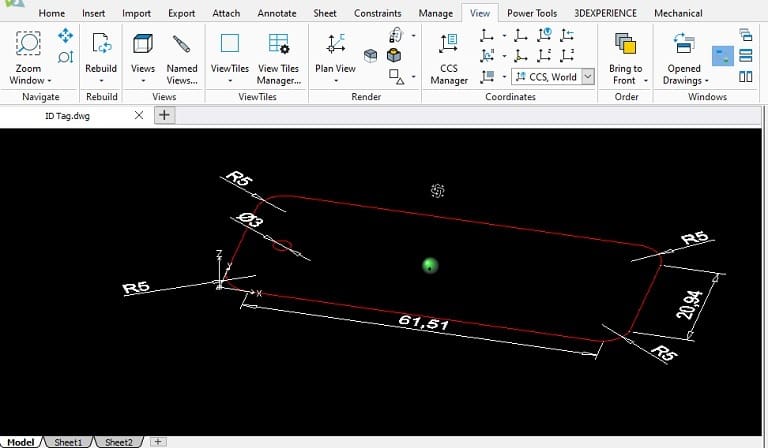Open the Views cube icon
Viewport: 768px width, 448px height.
(x=143, y=44)
